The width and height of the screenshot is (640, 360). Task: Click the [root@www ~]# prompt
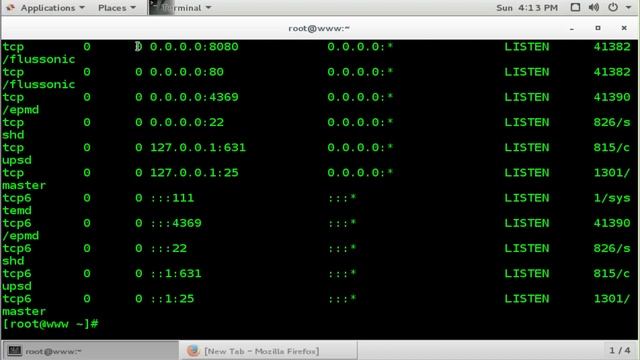tap(50, 324)
